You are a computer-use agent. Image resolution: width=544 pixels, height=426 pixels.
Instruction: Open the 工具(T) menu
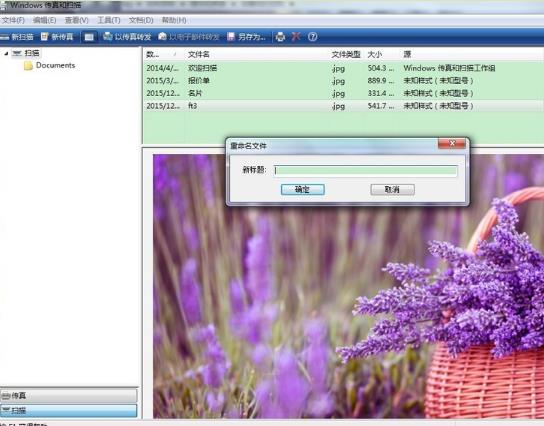coord(109,20)
